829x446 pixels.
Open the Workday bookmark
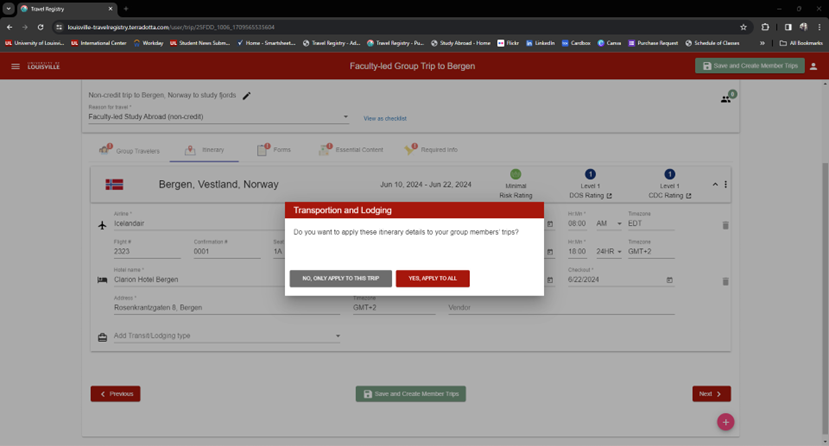coord(148,43)
